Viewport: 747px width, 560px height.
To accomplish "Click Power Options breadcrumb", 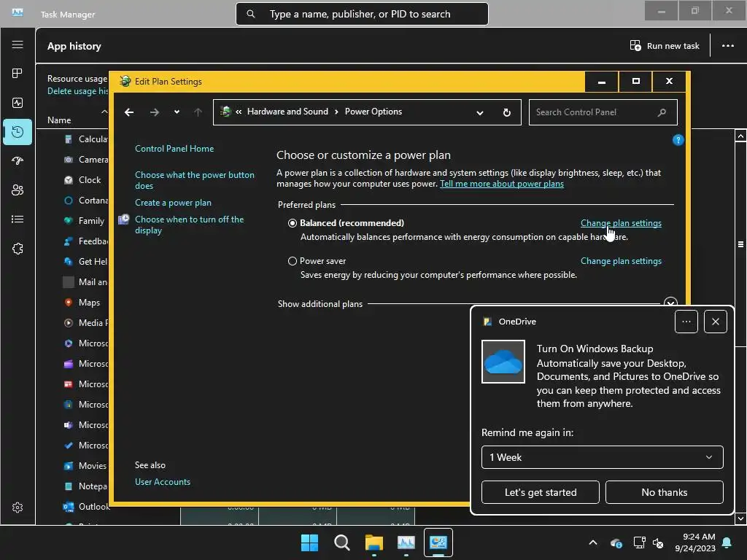I will [373, 112].
